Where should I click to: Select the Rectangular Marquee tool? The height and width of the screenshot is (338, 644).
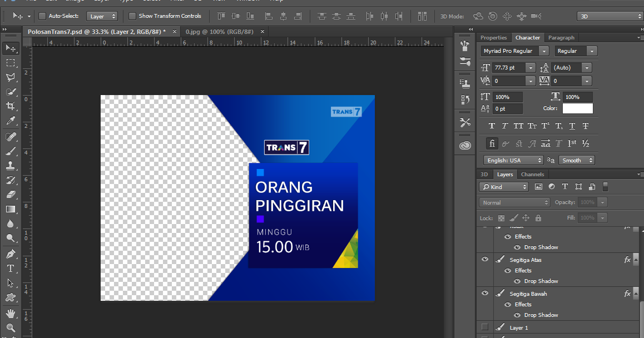11,63
